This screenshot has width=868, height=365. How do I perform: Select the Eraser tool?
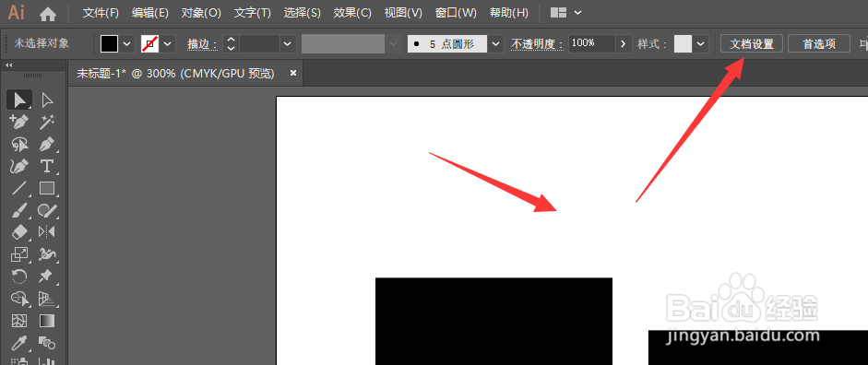point(19,231)
